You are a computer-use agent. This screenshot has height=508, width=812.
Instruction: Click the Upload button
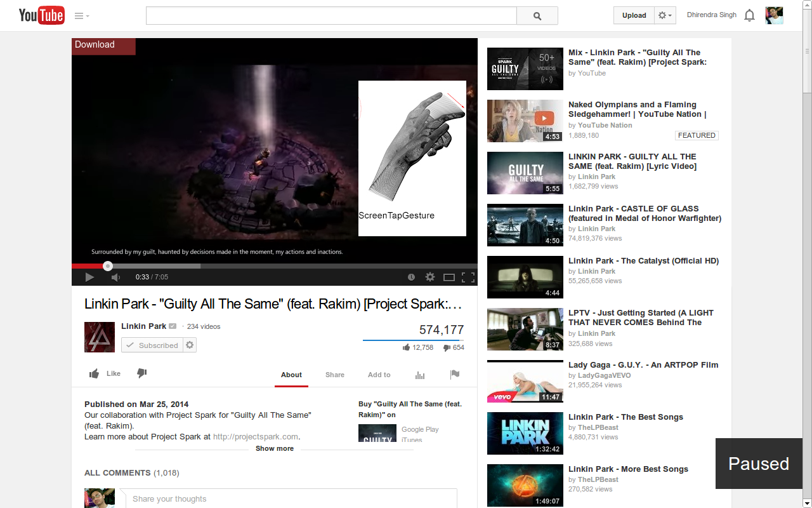(x=634, y=15)
